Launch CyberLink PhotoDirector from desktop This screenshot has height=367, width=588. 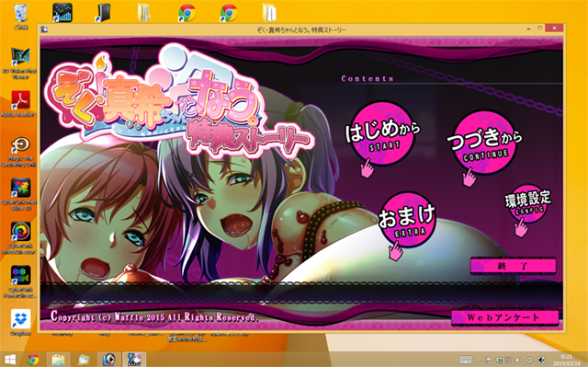tap(20, 238)
